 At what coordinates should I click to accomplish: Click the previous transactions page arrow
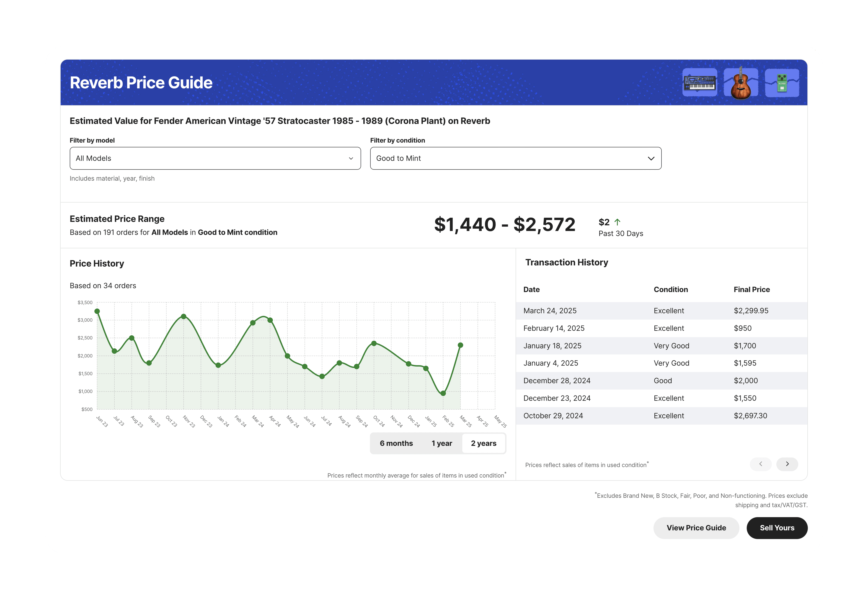pos(761,464)
